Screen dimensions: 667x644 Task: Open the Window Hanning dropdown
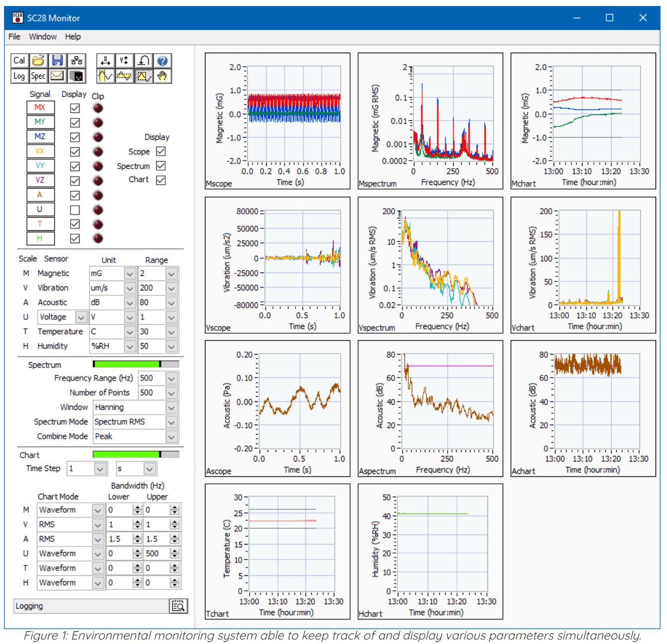(172, 407)
